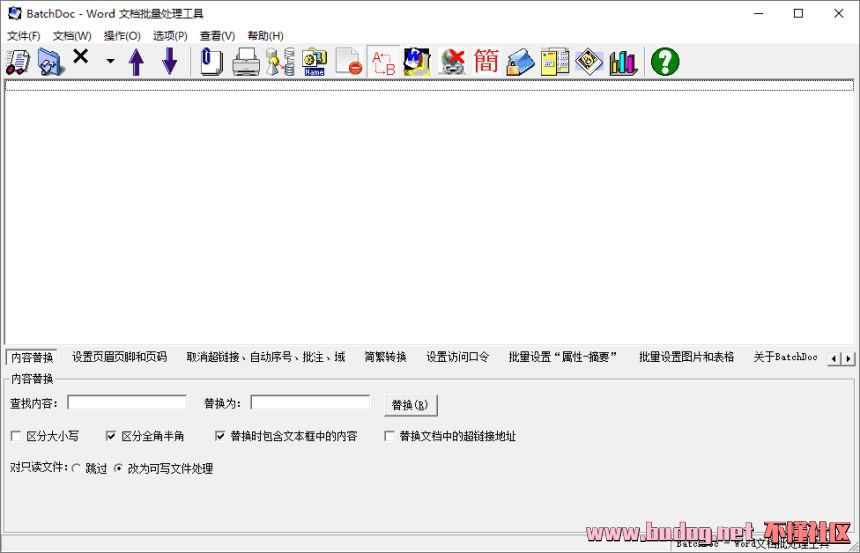Enable 替换文档中的超链接地址 checkbox

(390, 436)
